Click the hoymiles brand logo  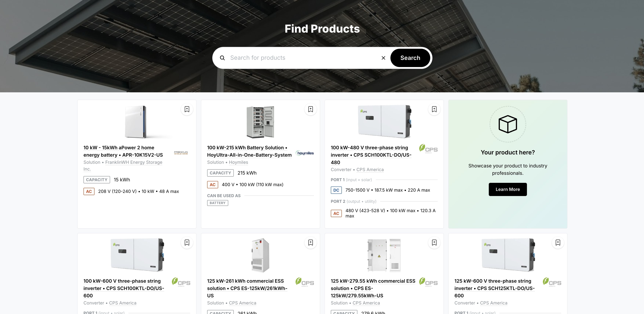[x=305, y=153]
